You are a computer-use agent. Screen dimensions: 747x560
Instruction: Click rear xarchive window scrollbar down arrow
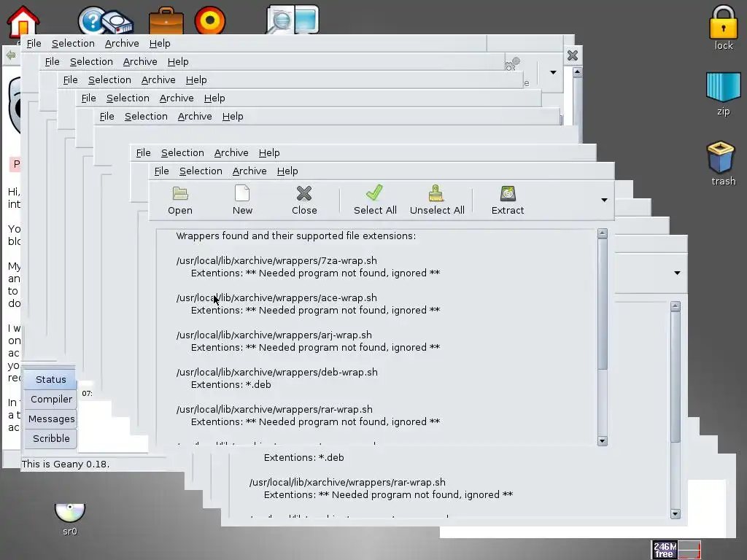click(x=675, y=514)
